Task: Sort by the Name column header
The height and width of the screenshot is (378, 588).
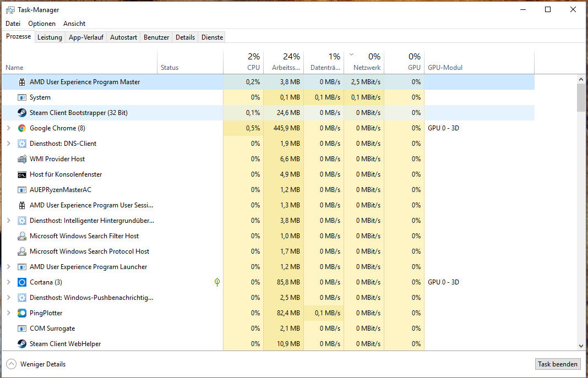Action: [x=79, y=63]
